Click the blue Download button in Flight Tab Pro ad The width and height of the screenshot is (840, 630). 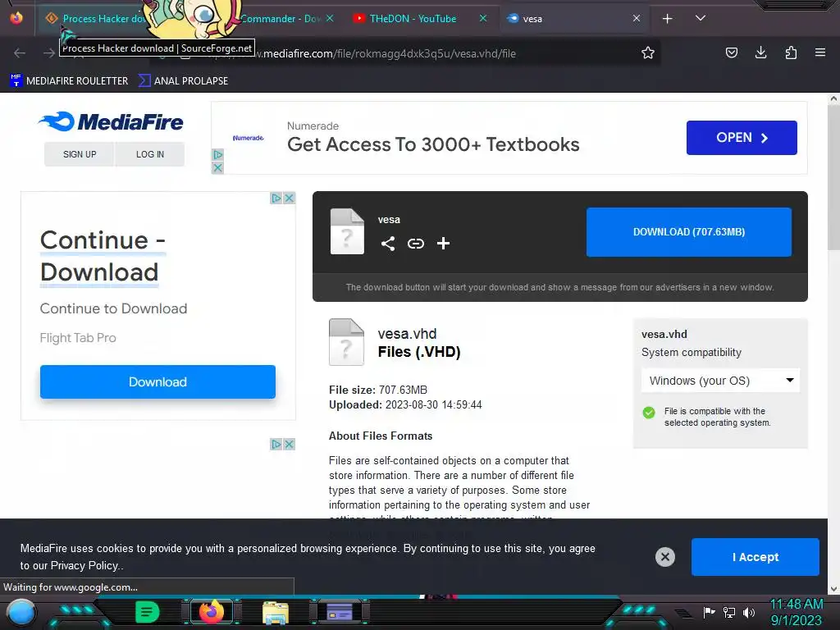(157, 382)
